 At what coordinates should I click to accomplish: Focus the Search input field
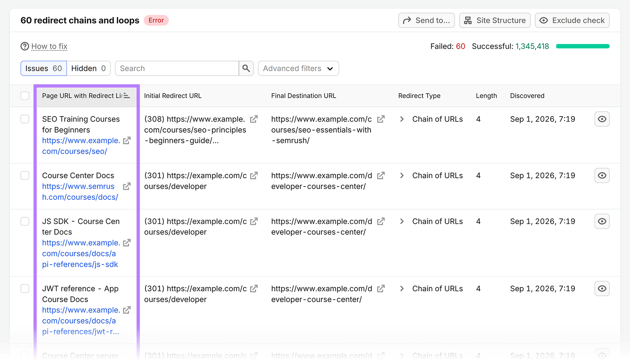[177, 68]
